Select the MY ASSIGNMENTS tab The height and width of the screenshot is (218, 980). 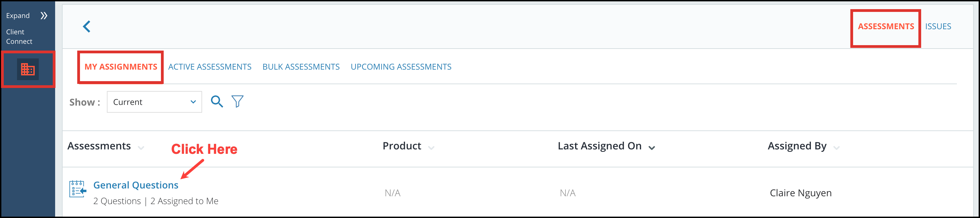[120, 67]
